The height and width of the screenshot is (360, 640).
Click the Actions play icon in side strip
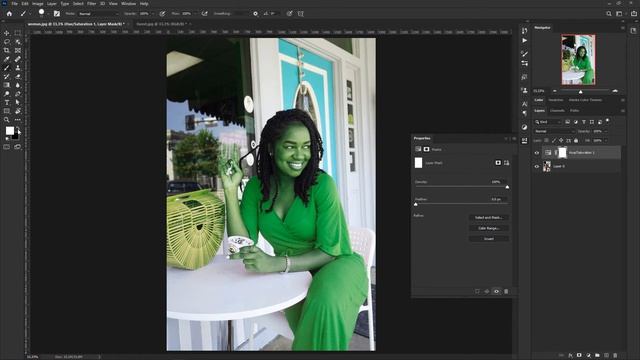point(524,41)
